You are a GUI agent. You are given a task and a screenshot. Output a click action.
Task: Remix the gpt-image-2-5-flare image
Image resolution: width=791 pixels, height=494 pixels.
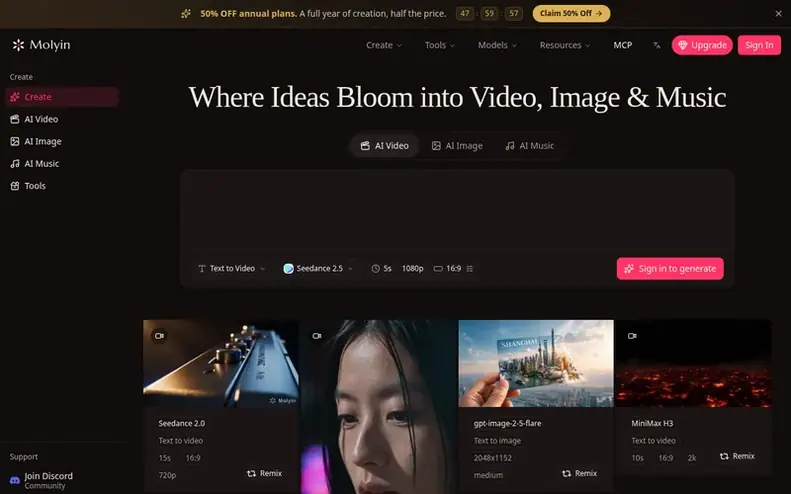[x=580, y=473]
